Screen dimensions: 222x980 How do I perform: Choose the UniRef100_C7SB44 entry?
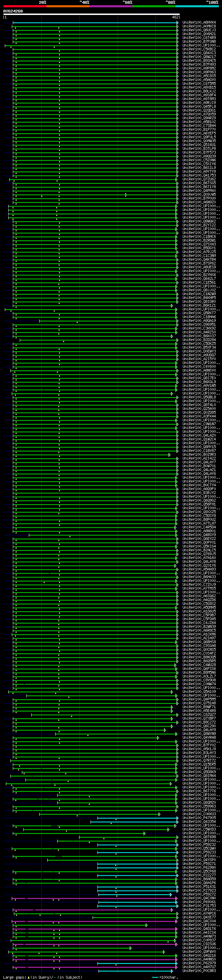point(199,125)
